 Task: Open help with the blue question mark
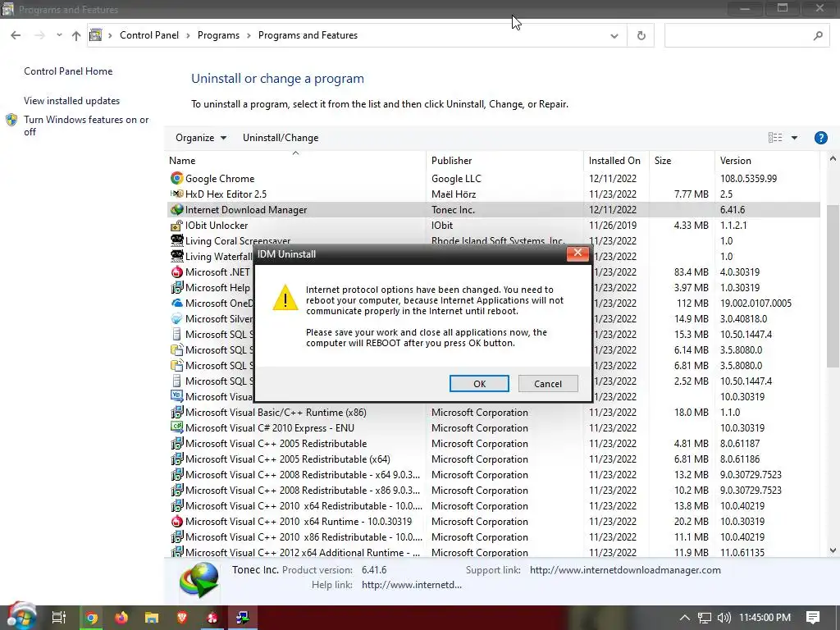pos(820,138)
